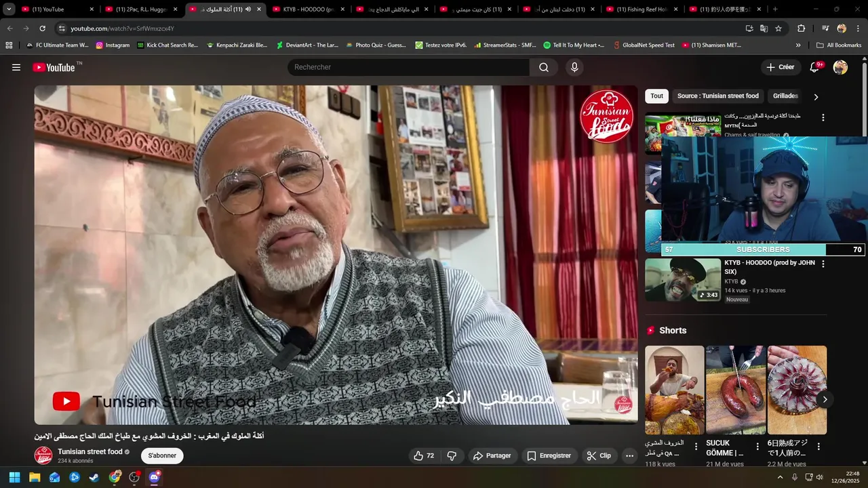Open the Tunisian street food channel name
Viewport: 868px width, 488px height.
click(90, 451)
